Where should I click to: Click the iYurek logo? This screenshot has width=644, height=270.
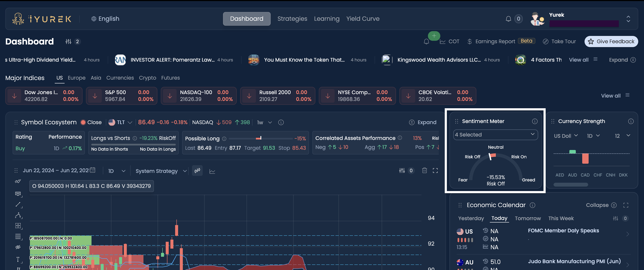tap(42, 19)
